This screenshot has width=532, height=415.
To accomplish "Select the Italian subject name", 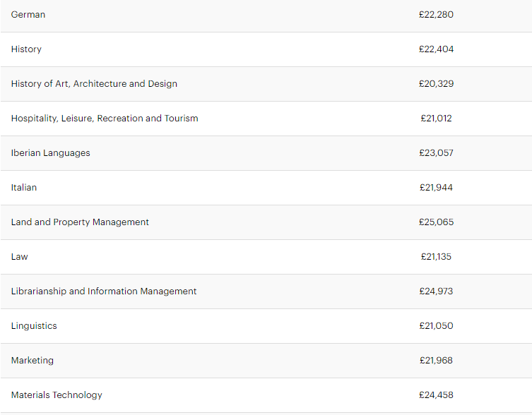I will [x=24, y=188].
